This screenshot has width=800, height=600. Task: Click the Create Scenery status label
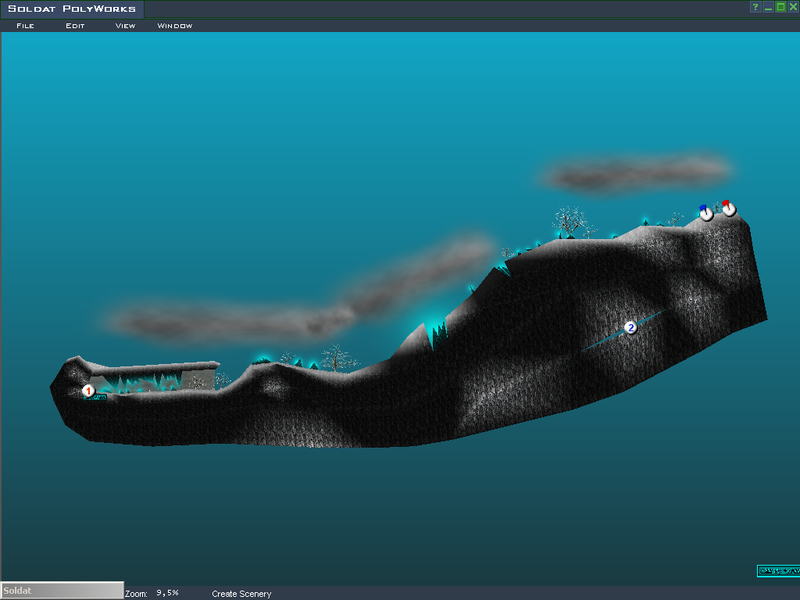coord(241,594)
